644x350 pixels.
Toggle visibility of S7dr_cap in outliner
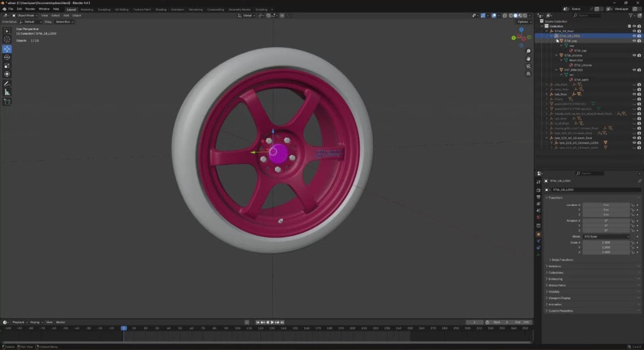(634, 41)
